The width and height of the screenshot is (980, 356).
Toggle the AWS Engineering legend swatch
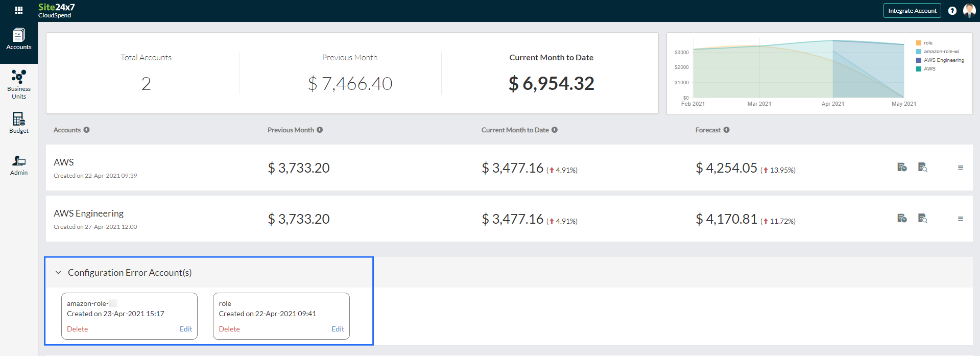tap(919, 60)
